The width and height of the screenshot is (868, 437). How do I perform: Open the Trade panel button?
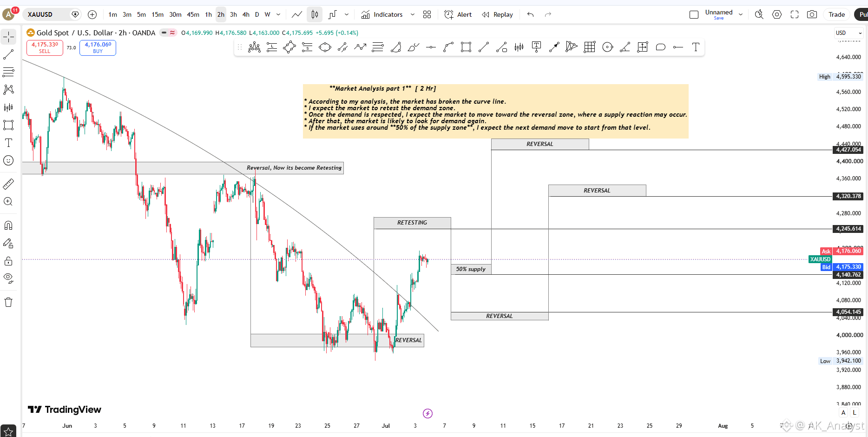[837, 14]
